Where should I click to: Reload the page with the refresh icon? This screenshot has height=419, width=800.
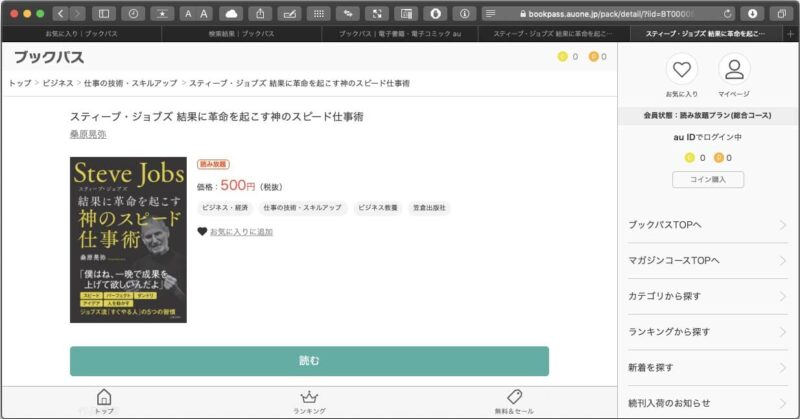click(x=728, y=14)
